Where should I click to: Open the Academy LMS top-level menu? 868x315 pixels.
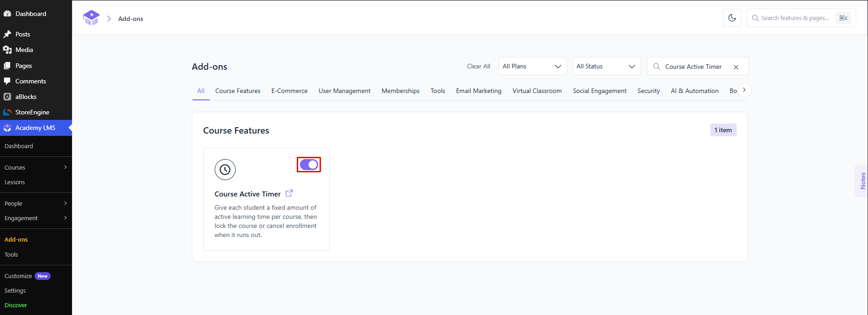(x=36, y=128)
